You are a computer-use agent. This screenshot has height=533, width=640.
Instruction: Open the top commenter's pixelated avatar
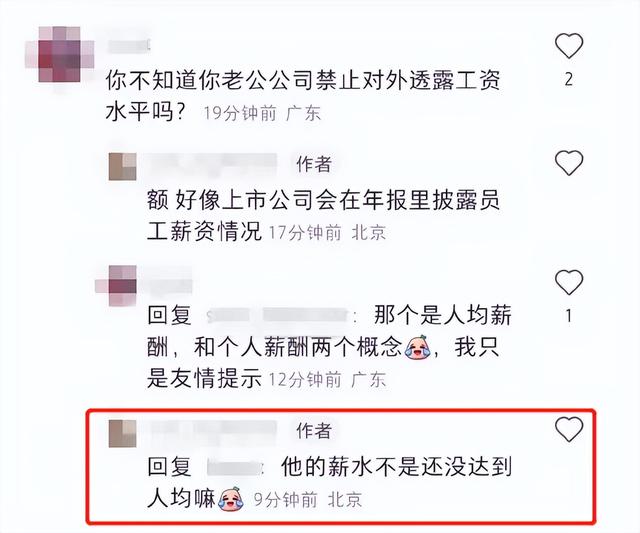[x=60, y=54]
